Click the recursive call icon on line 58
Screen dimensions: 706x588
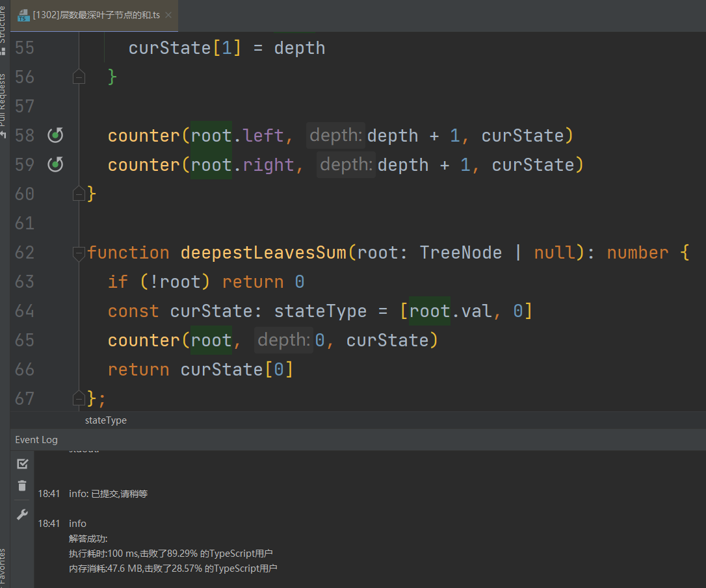55,135
